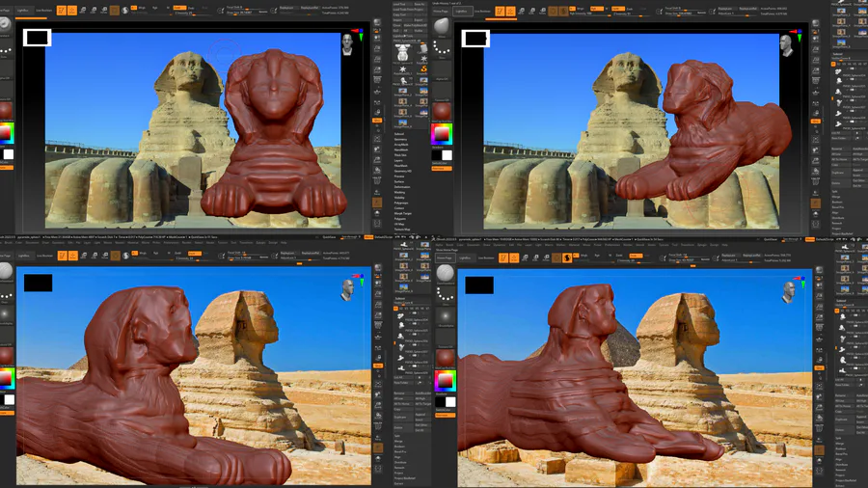Screen dimensions: 868x488
Task: Select SimpleBrush S tool icon in Tool palette
Action: click(x=424, y=69)
